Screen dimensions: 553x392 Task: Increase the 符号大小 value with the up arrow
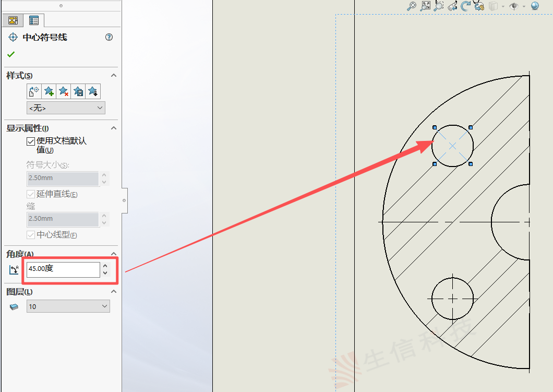click(x=104, y=175)
